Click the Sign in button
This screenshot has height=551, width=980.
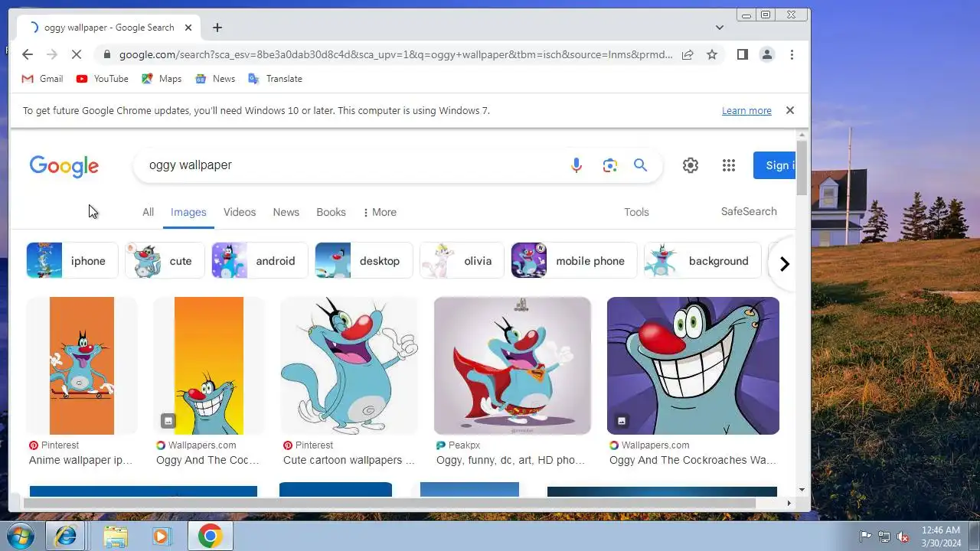[x=775, y=165]
